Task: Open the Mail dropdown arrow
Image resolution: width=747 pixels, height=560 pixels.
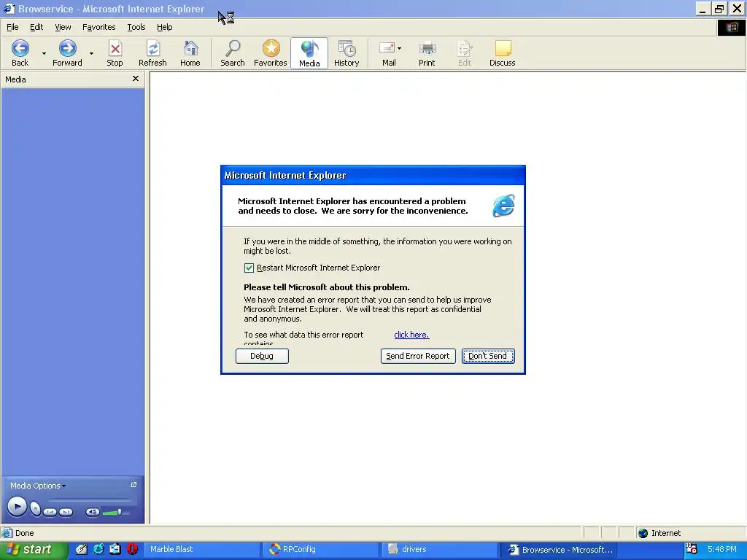Action: pyautogui.click(x=399, y=48)
